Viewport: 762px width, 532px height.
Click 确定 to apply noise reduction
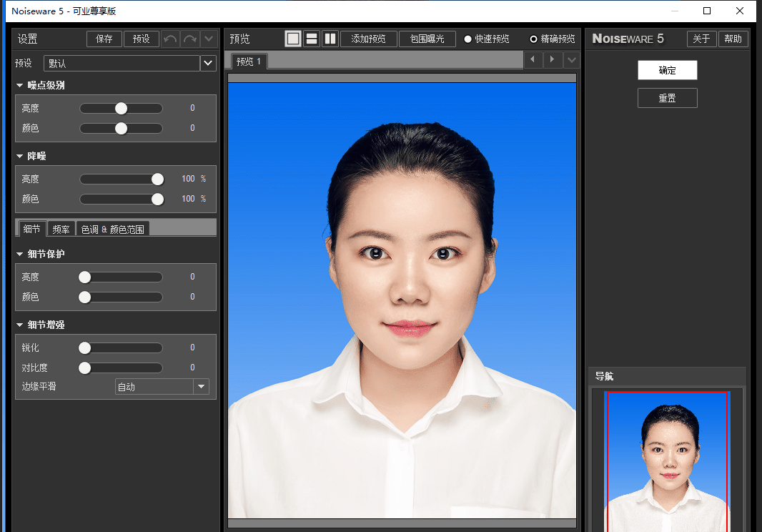point(667,70)
